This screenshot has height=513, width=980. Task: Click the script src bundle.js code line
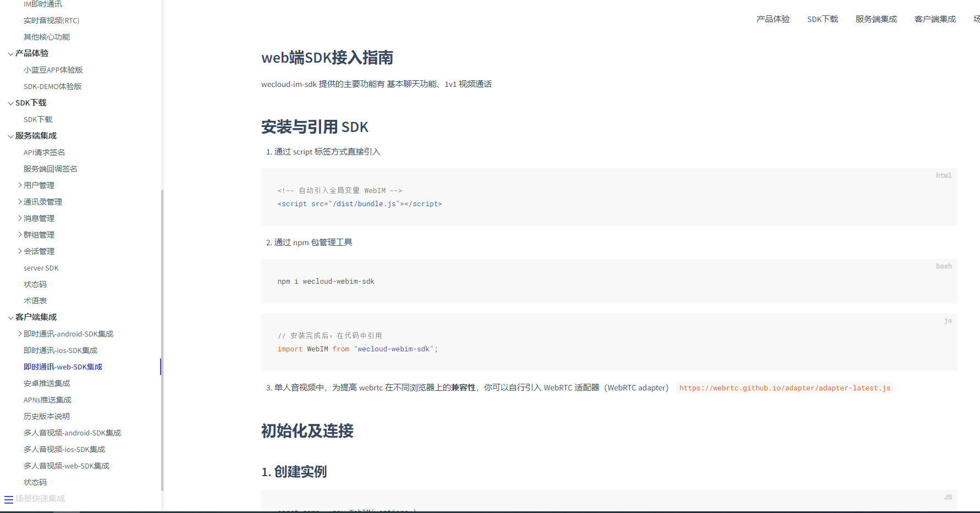pyautogui.click(x=360, y=204)
